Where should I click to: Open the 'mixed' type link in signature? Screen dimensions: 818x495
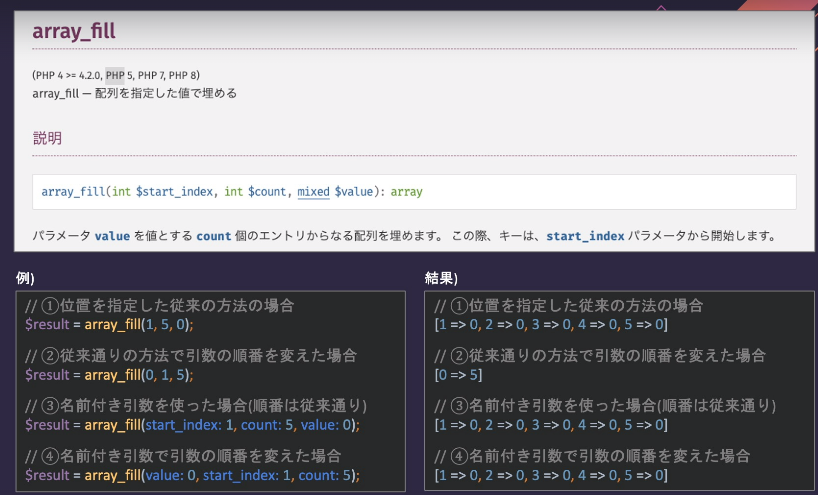314,192
